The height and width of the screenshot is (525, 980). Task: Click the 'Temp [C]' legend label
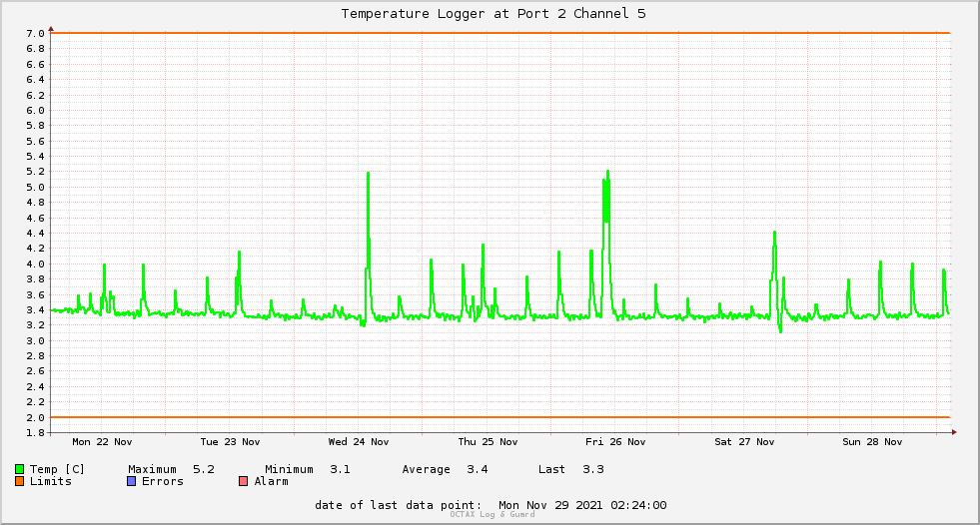(x=57, y=469)
